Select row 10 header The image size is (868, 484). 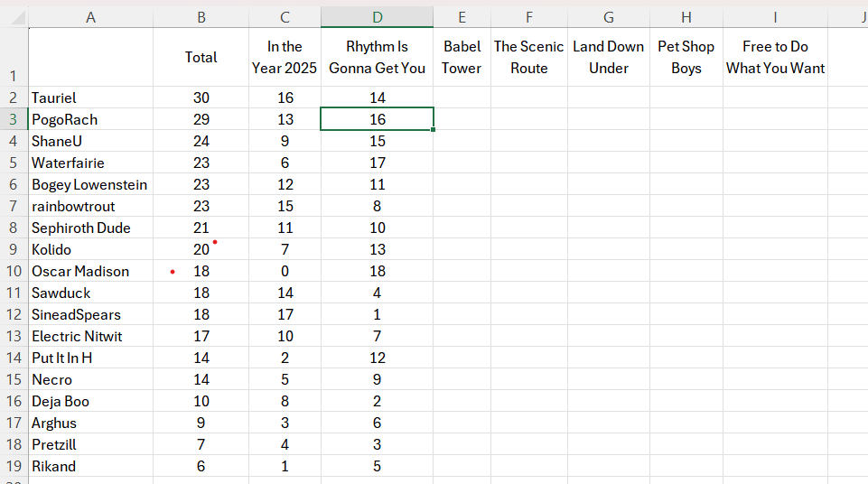click(14, 271)
